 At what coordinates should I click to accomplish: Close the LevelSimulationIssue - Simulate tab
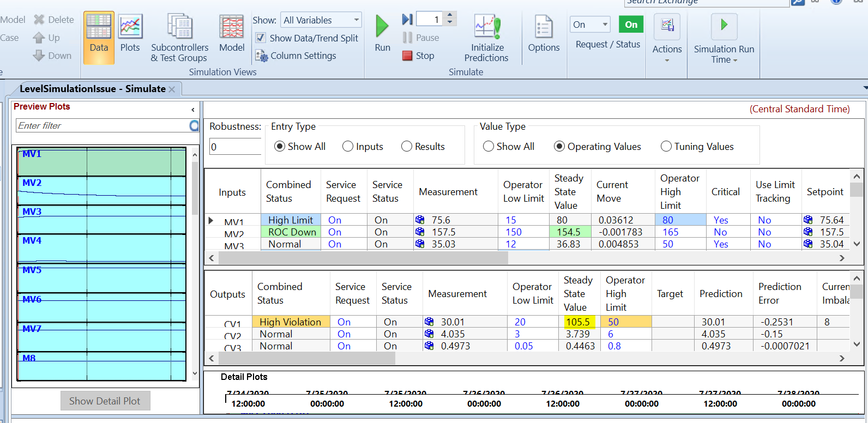point(172,89)
